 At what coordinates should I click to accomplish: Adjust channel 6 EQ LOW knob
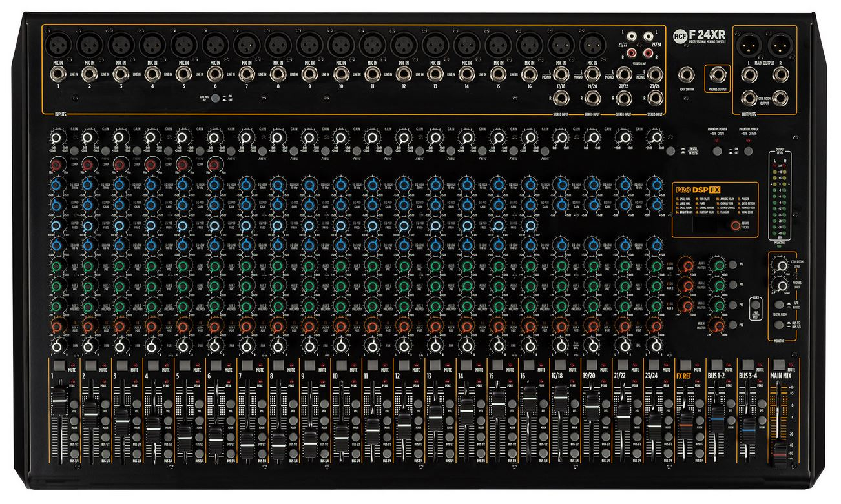(214, 246)
